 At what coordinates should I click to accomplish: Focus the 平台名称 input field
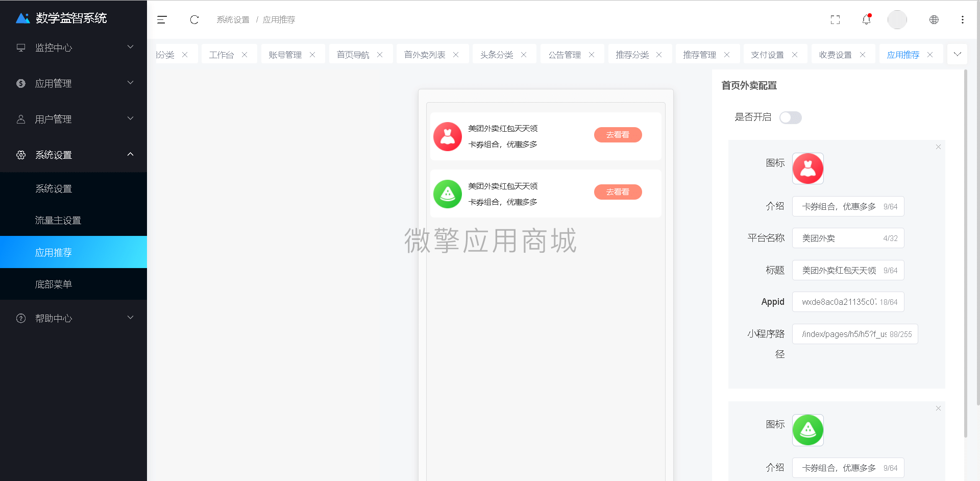tap(848, 238)
